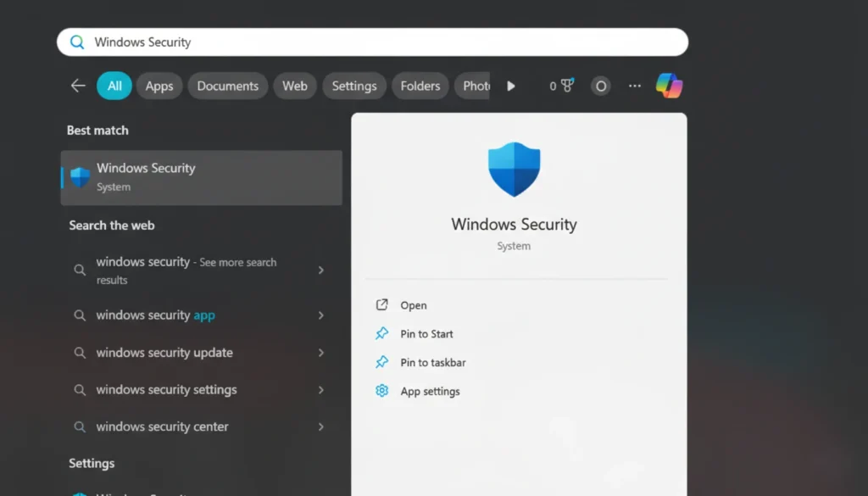Switch to the Apps filter tab

(x=159, y=86)
